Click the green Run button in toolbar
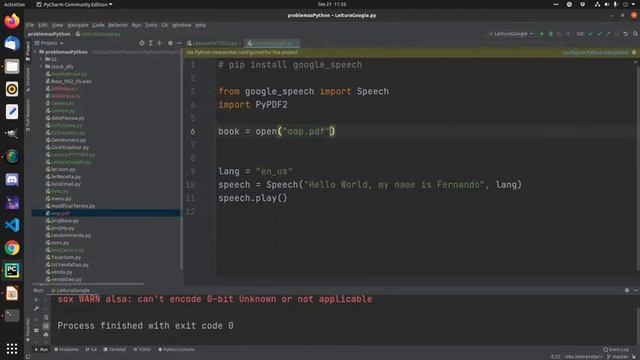Viewport: 640px width, 360px height. pyautogui.click(x=542, y=34)
